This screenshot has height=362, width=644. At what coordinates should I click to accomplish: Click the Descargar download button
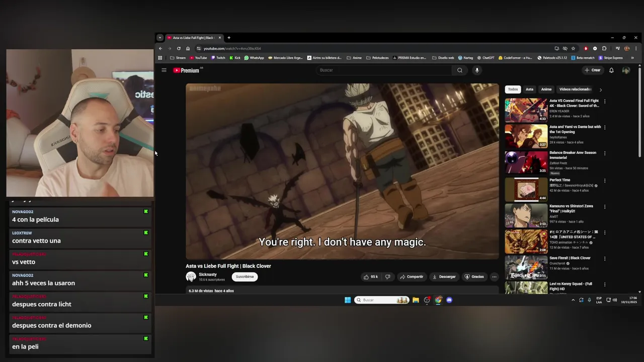(x=444, y=277)
